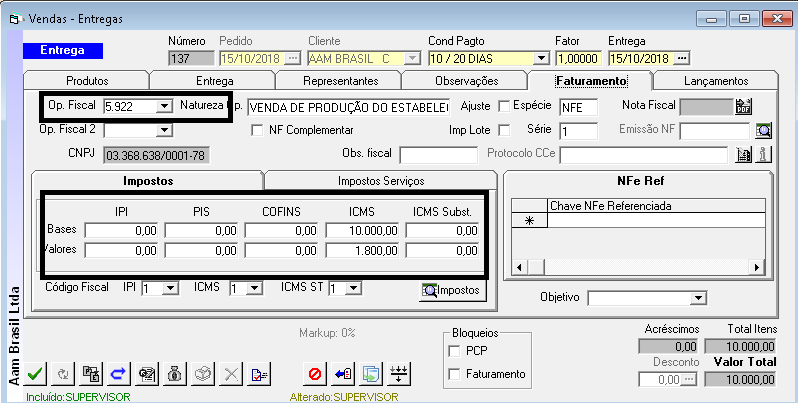Enable the NF Complementar checkbox
Image resolution: width=798 pixels, height=403 pixels.
coord(258,130)
